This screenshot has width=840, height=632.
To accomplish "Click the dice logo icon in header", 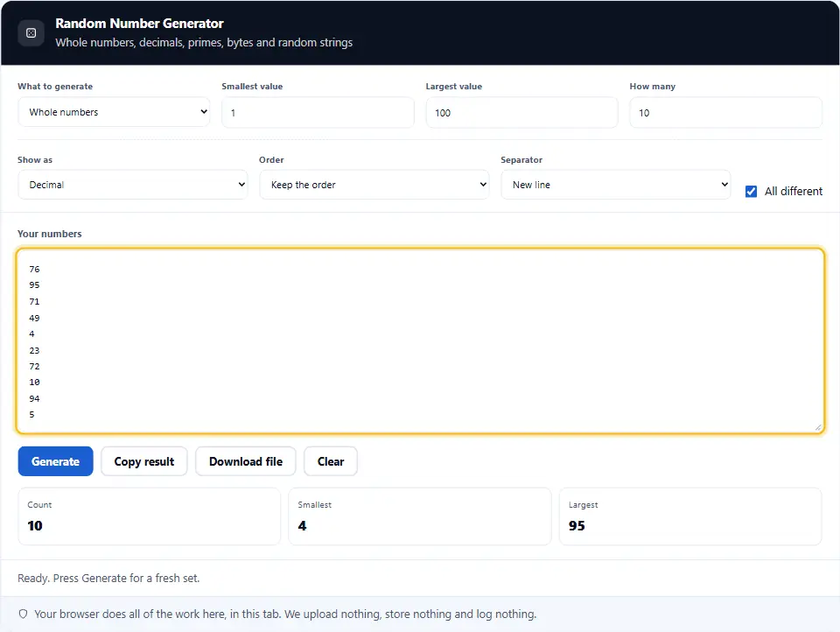I will coord(31,33).
